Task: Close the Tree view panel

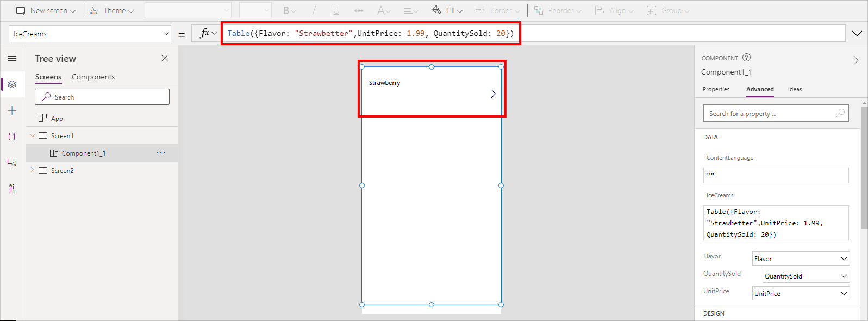Action: 165,58
